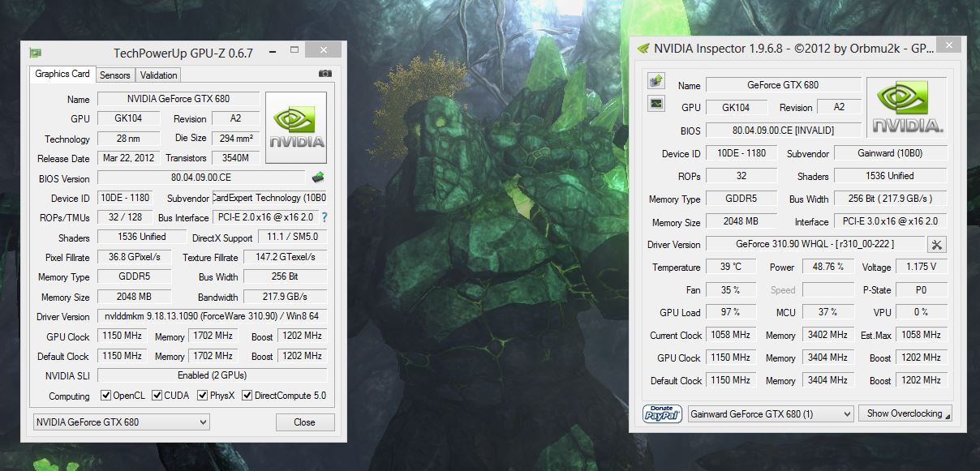Image resolution: width=980 pixels, height=471 pixels.
Task: Click the GPU-Z Driver Version field
Action: [213, 316]
